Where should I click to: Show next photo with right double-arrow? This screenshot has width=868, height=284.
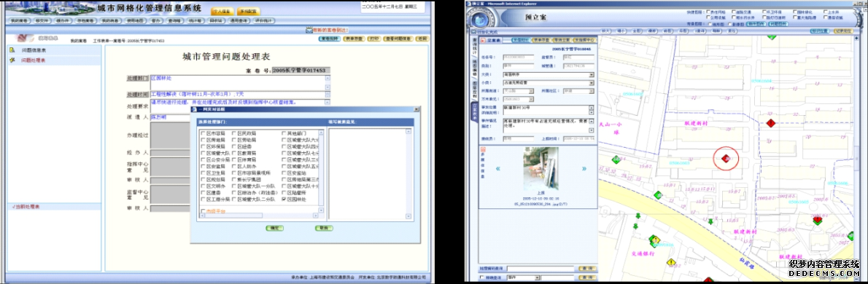[584, 169]
